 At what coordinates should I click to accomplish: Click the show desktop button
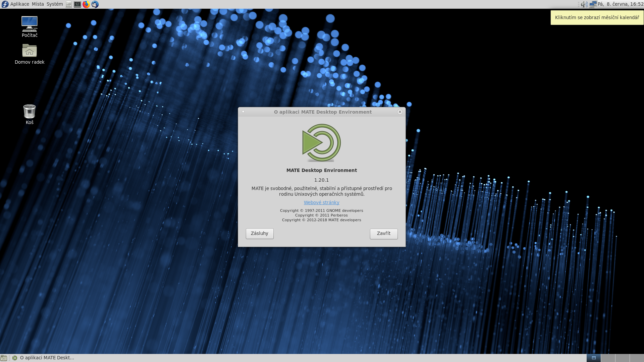[x=4, y=358]
